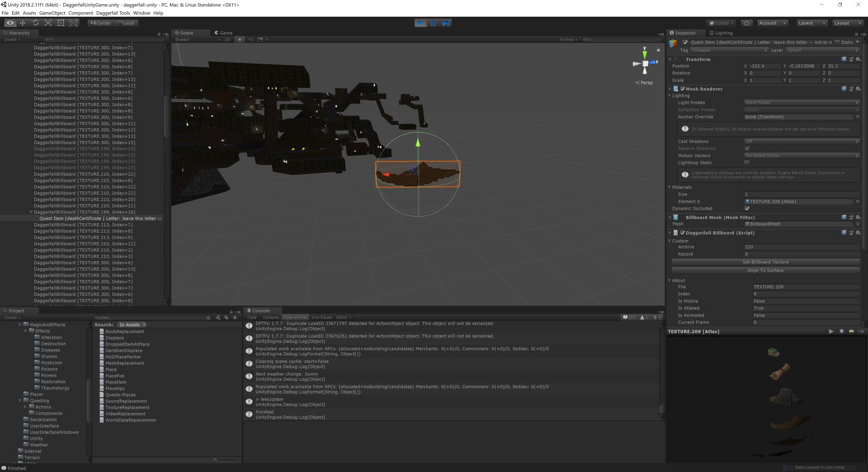
Task: Open scene effects image icon
Action: pos(260,40)
